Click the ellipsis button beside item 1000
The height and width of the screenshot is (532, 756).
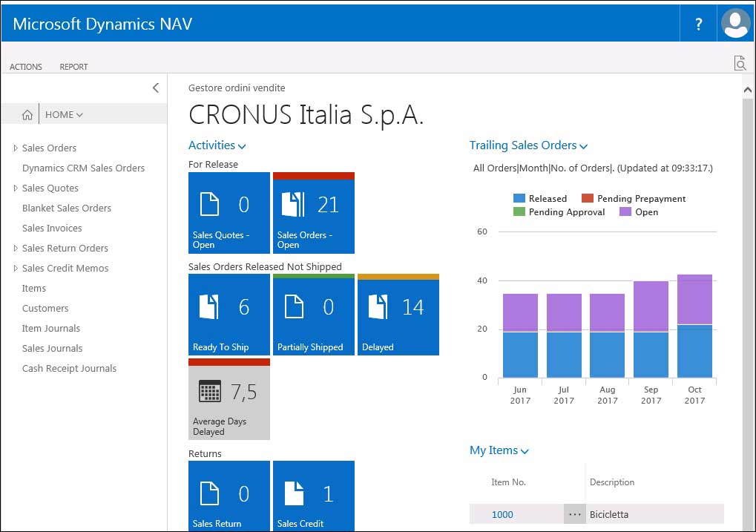point(574,514)
